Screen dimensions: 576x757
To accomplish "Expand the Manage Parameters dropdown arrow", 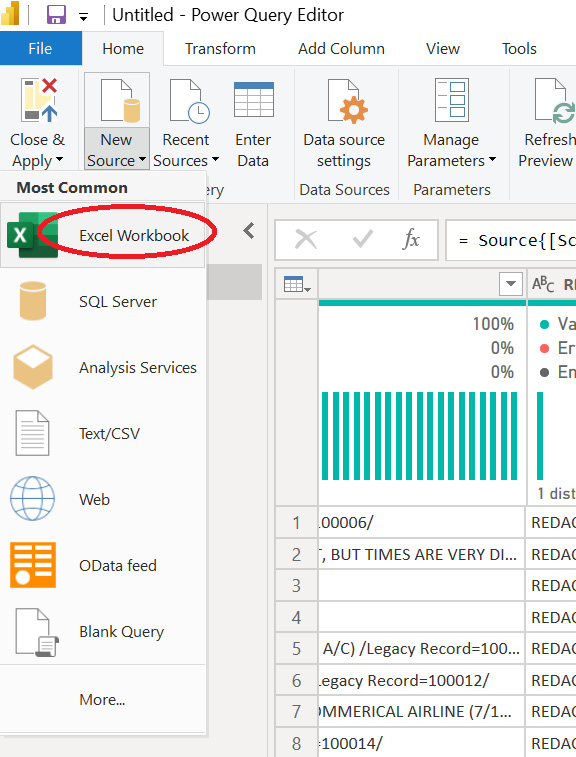I will click(x=492, y=159).
